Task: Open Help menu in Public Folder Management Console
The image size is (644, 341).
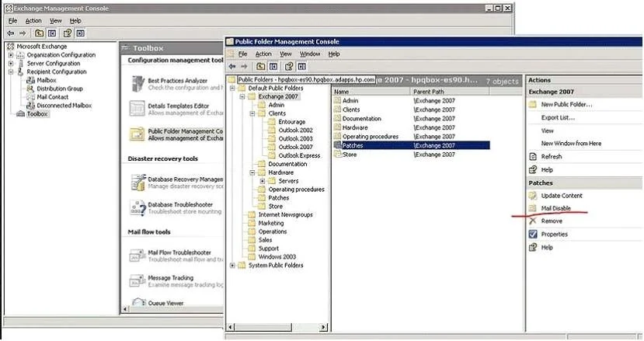Action: point(334,54)
